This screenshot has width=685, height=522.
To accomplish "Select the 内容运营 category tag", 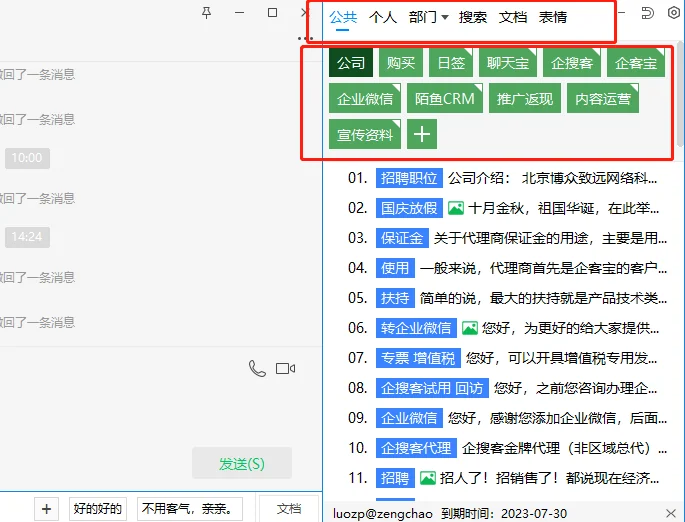I will point(603,98).
